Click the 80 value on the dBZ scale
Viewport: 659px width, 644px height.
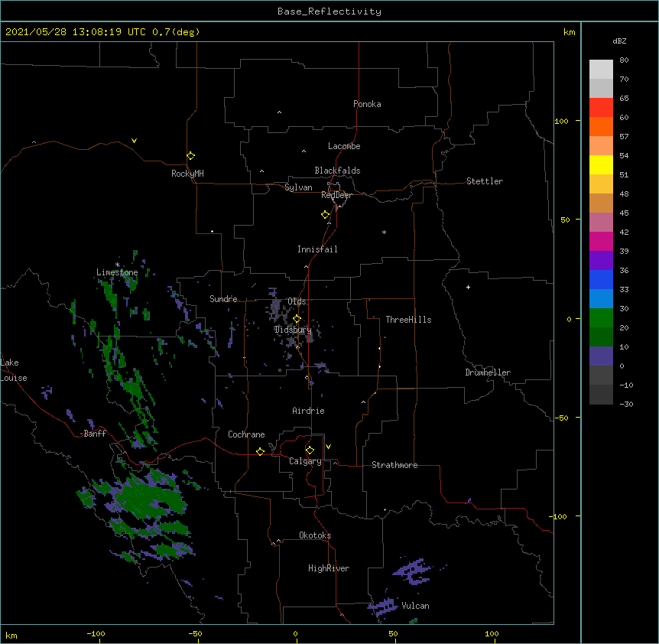click(x=624, y=60)
